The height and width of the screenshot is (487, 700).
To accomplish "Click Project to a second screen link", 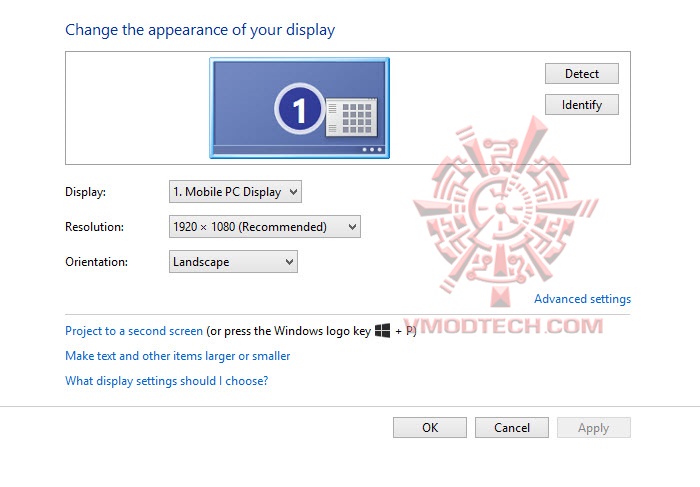I will (x=134, y=331).
